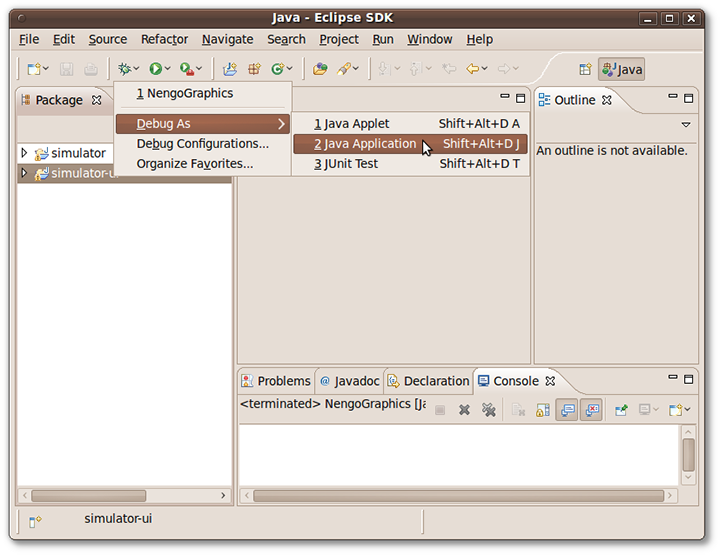Select 2 Java Application submenu item

point(410,144)
